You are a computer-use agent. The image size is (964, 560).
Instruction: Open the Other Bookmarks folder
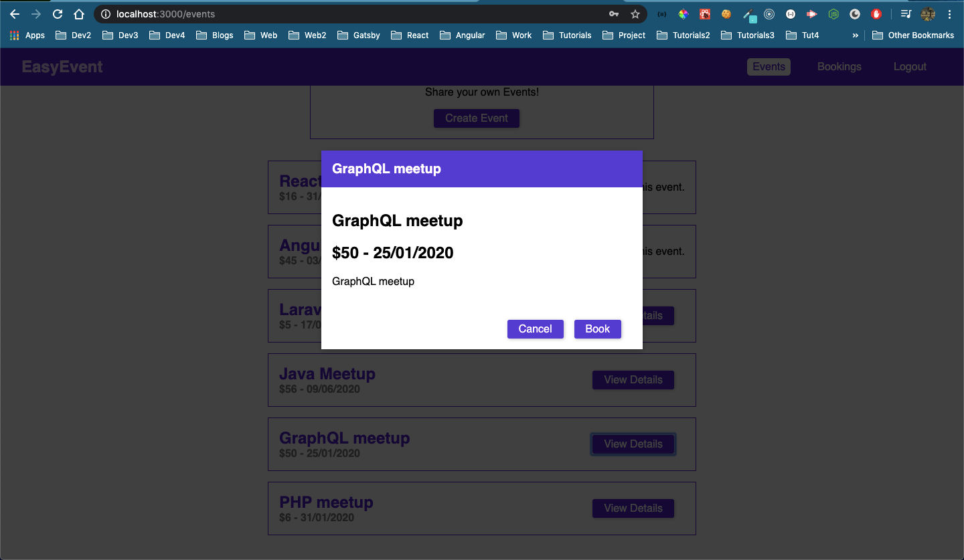pos(913,35)
